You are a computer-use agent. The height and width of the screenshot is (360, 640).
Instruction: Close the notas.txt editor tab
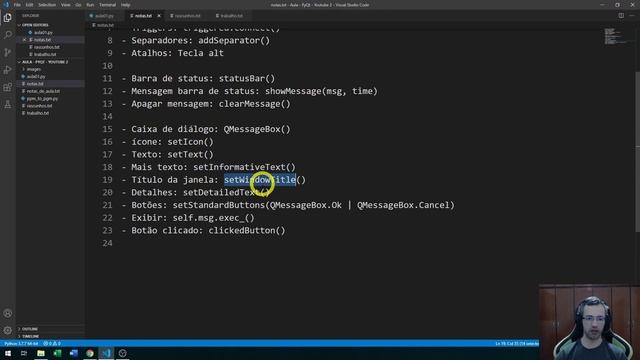[x=159, y=16]
